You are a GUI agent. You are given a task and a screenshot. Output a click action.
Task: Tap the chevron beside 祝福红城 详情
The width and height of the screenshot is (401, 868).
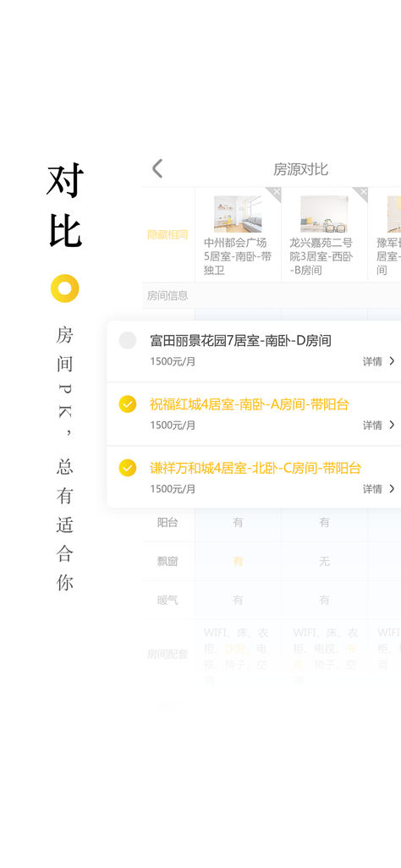point(393,425)
